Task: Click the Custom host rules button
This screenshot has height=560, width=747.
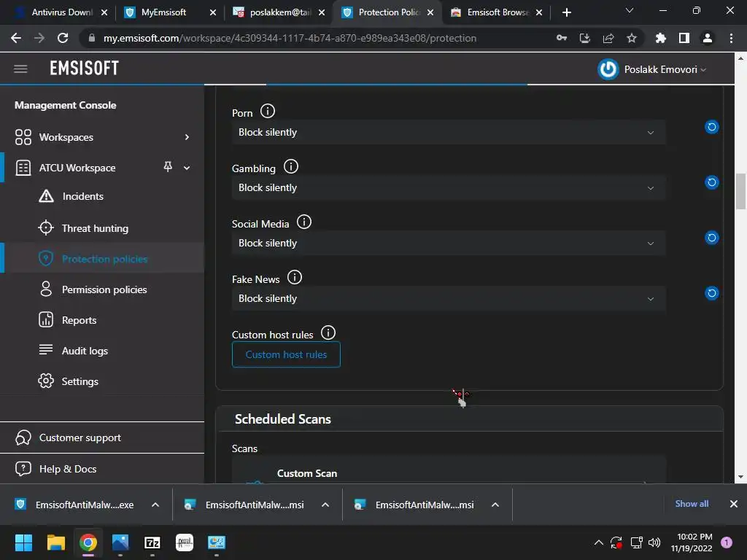Action: (x=286, y=354)
